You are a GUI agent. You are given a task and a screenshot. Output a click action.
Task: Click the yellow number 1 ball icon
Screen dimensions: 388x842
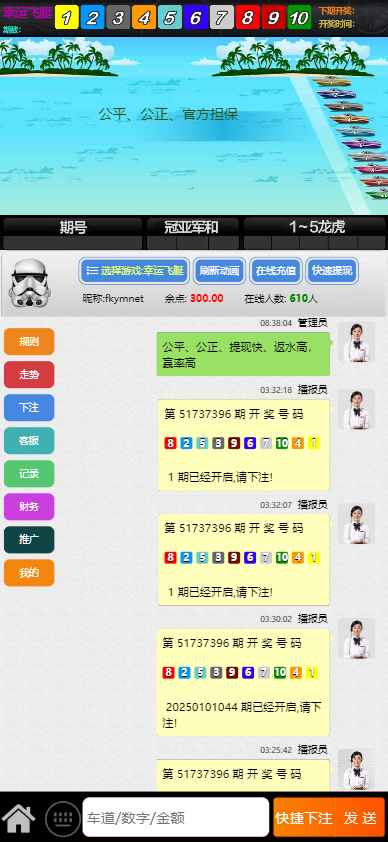(67, 17)
